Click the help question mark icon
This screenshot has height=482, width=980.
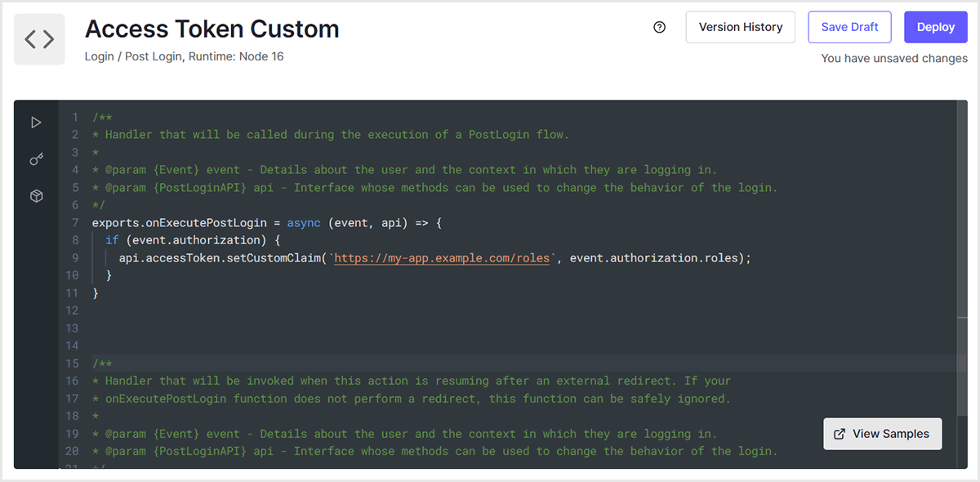pyautogui.click(x=660, y=27)
